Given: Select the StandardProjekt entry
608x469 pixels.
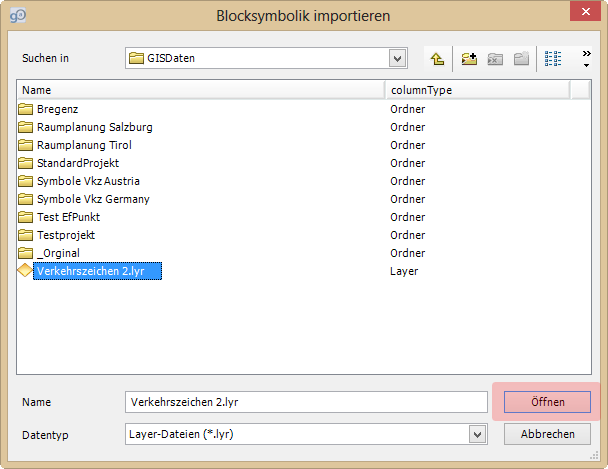Looking at the screenshot, I should click(78, 163).
